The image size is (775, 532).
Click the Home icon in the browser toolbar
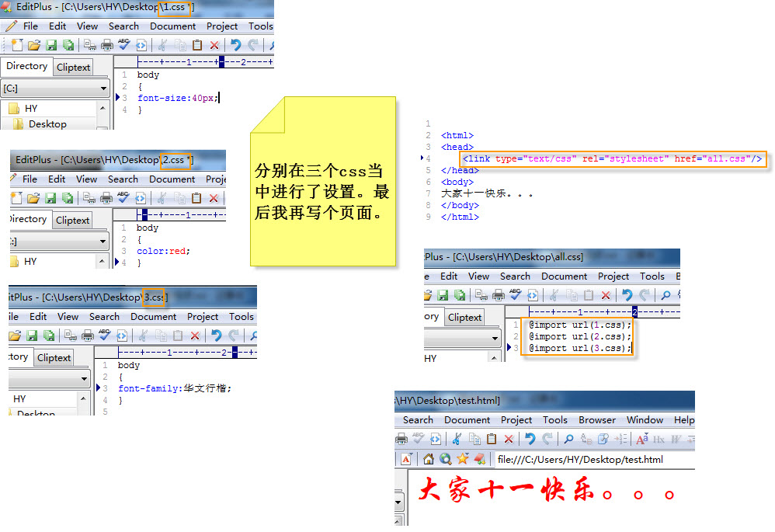(429, 460)
